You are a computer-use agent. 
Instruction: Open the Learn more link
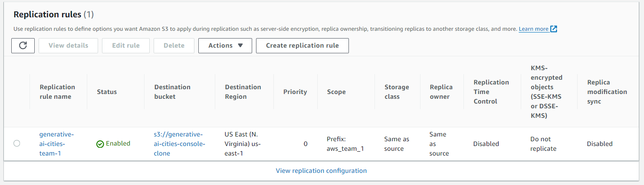click(533, 29)
